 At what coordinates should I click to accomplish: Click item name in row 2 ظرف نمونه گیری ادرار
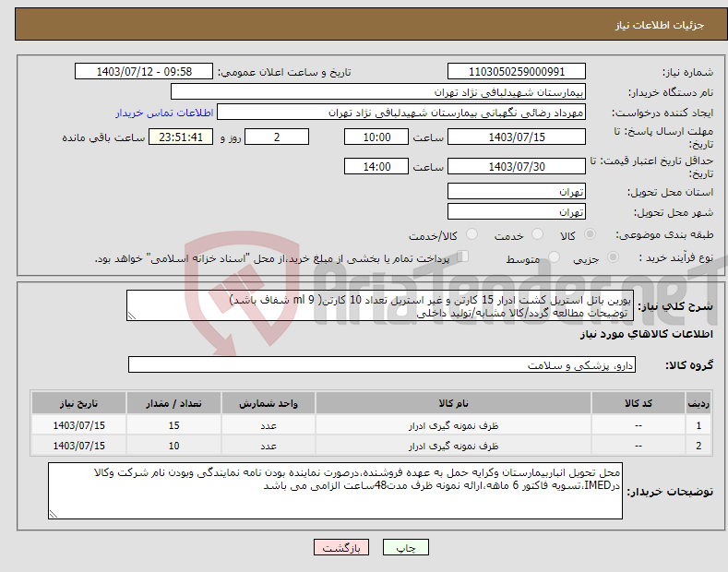tap(453, 446)
